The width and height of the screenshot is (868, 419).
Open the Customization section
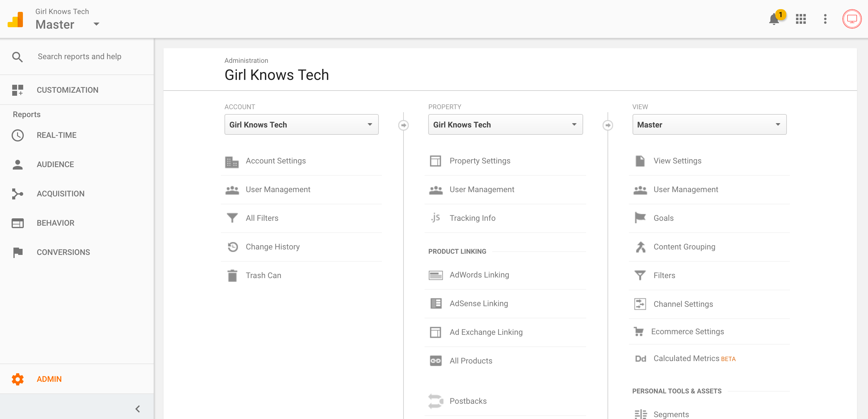(67, 90)
